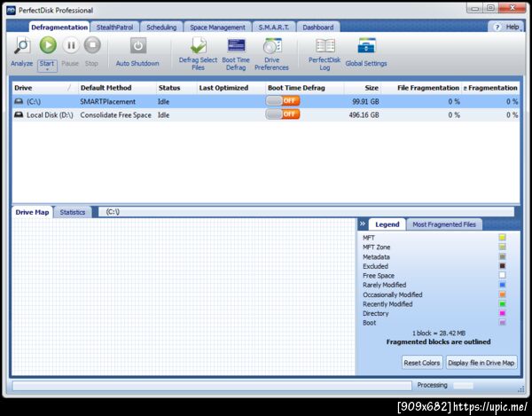Viewport: 532px width, 416px height.
Task: Click the 496.16 GB size value
Action: (x=364, y=115)
